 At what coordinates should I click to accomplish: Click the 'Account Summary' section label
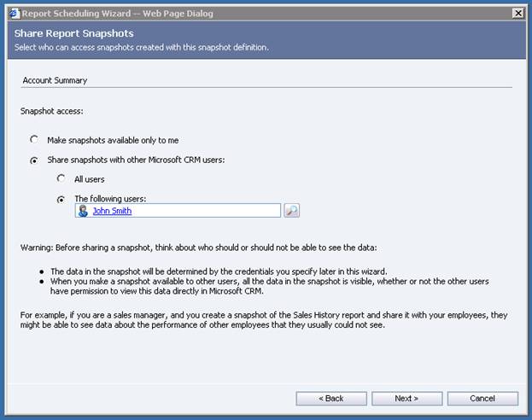click(55, 80)
